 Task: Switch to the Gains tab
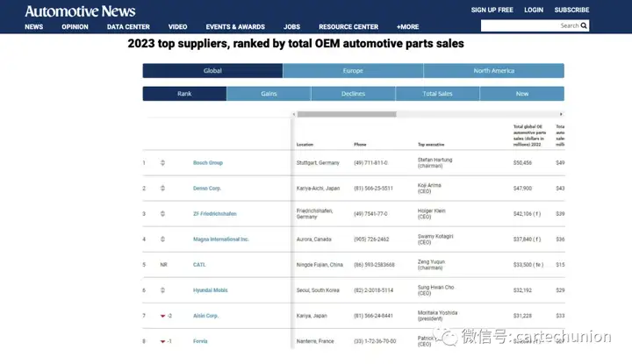(x=269, y=94)
